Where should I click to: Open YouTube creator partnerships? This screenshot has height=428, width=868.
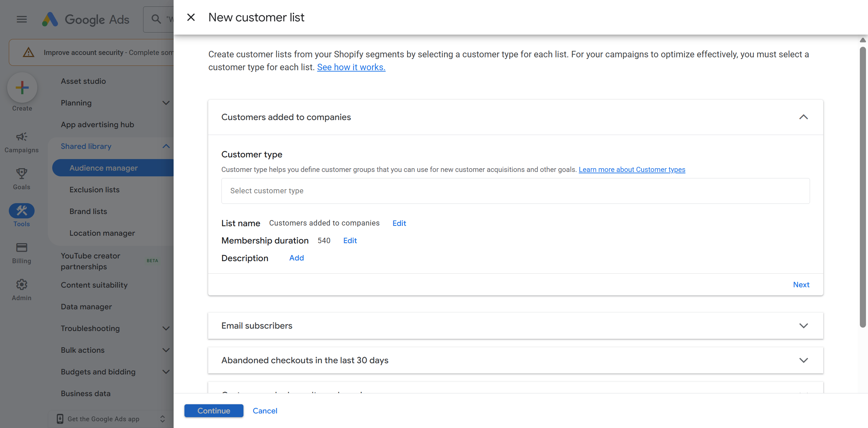(x=91, y=261)
